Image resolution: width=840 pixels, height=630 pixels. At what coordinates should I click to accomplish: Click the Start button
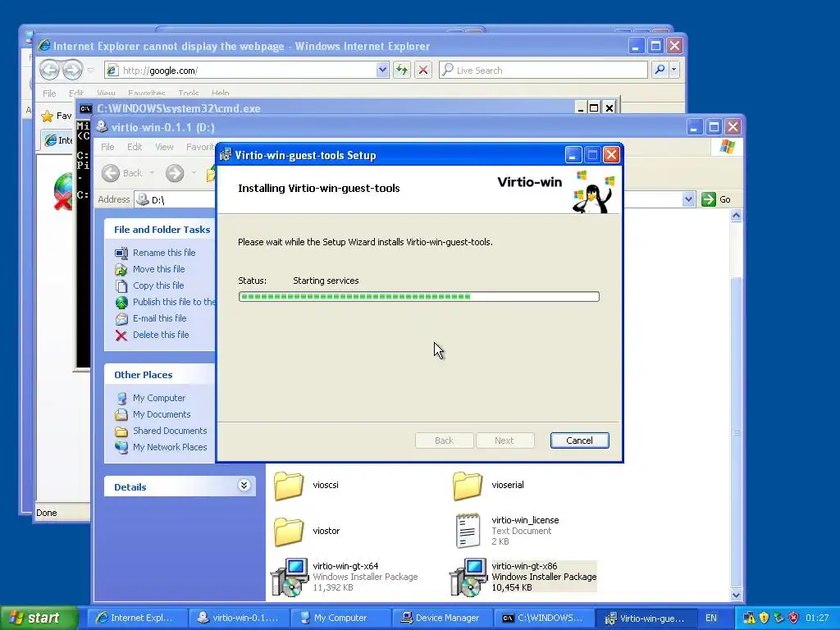pyautogui.click(x=39, y=618)
